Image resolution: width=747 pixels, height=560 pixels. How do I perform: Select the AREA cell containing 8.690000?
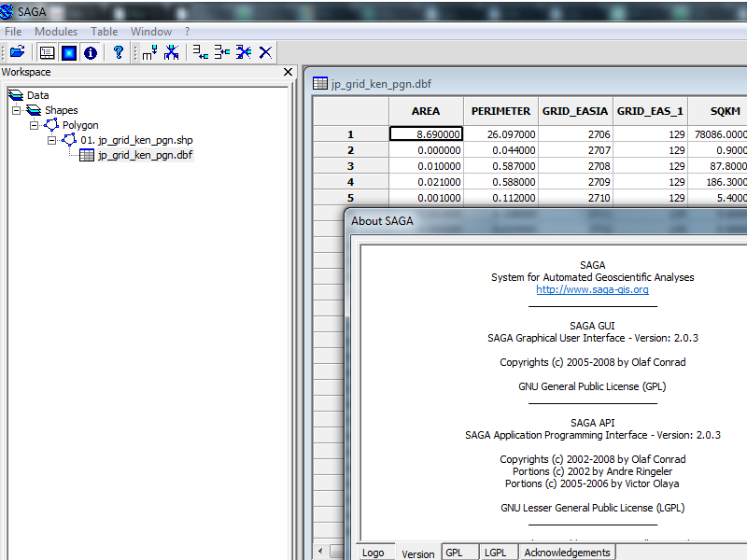[426, 134]
